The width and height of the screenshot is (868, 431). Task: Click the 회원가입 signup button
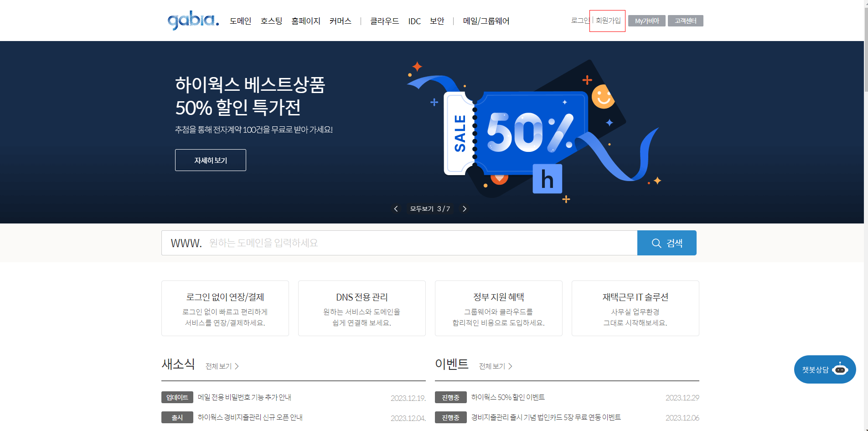607,20
